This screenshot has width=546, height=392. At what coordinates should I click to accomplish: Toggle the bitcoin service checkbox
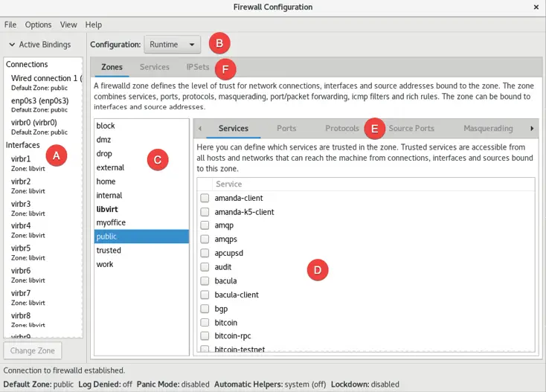coord(205,323)
